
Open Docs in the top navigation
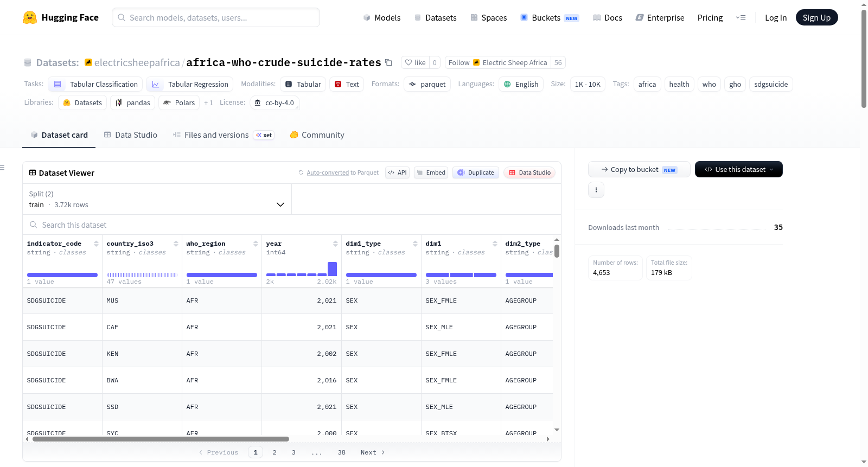608,17
